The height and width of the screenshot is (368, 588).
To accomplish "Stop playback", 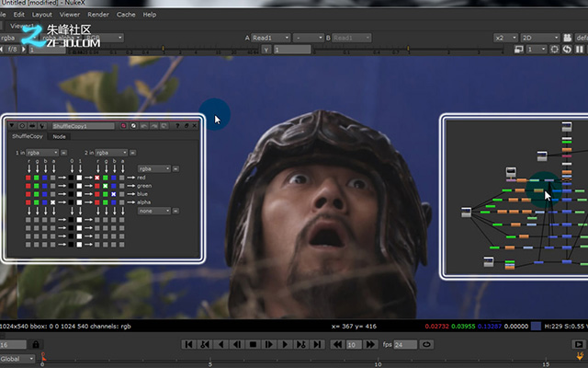I will [253, 344].
